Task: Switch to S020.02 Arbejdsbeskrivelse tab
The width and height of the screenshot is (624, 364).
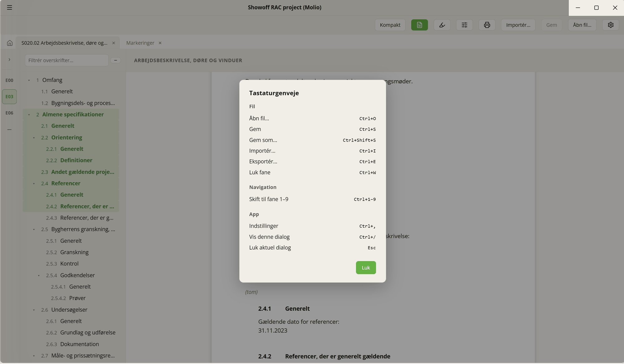Action: coord(64,43)
